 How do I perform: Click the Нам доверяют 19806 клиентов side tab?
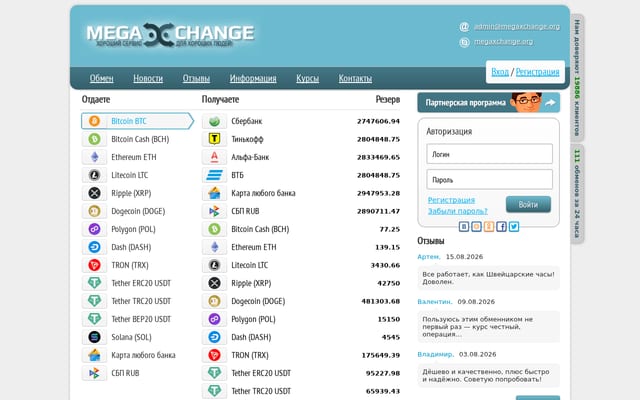coord(577,78)
